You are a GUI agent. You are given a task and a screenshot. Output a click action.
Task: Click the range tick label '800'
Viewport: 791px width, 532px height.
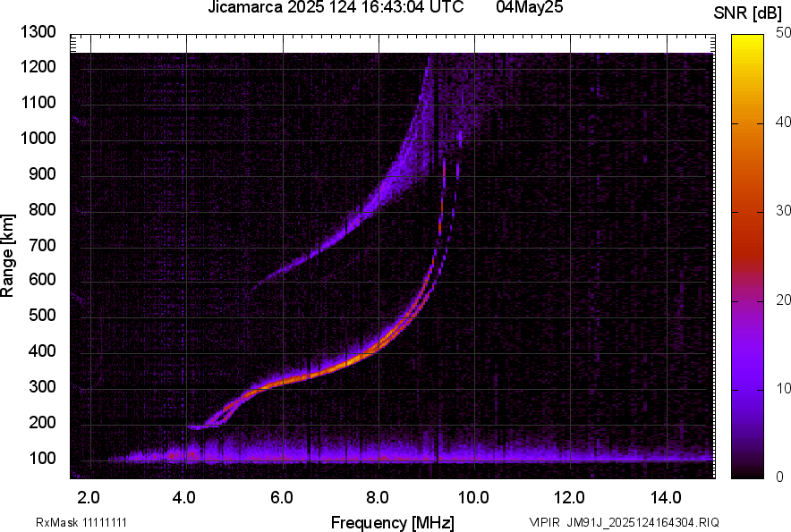coord(42,208)
